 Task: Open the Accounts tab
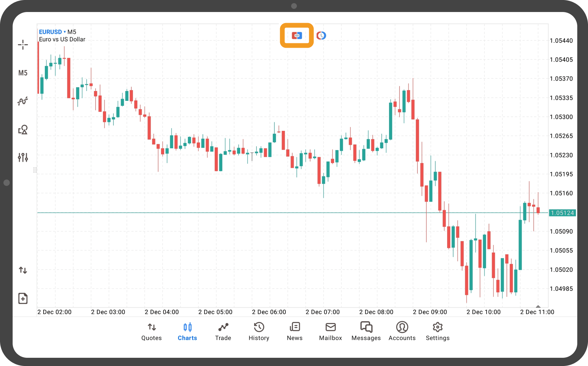pyautogui.click(x=402, y=332)
